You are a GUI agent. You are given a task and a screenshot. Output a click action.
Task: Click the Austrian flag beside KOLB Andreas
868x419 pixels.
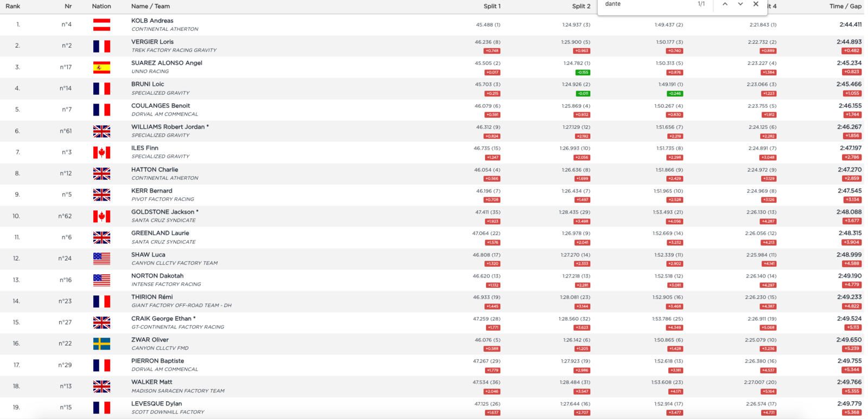101,25
